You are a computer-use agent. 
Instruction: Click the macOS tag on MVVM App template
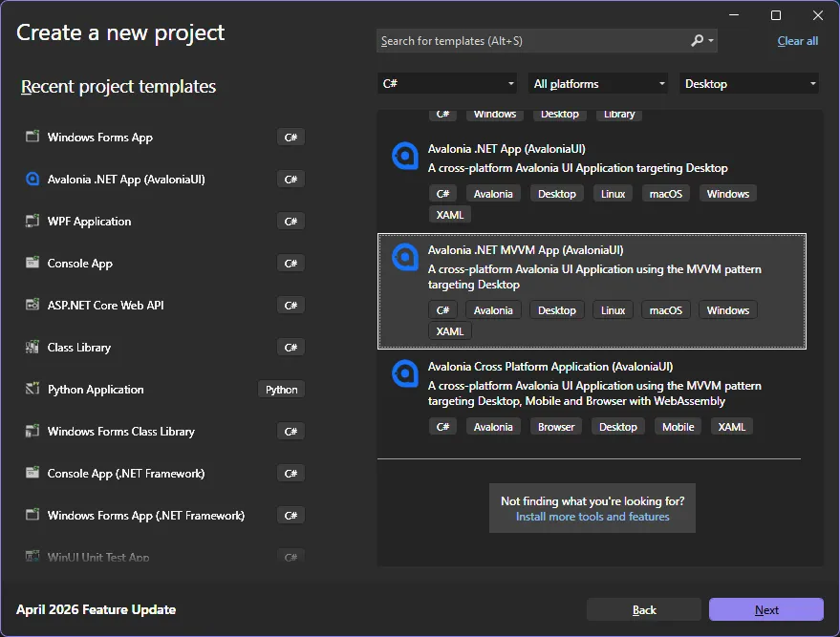coord(665,310)
